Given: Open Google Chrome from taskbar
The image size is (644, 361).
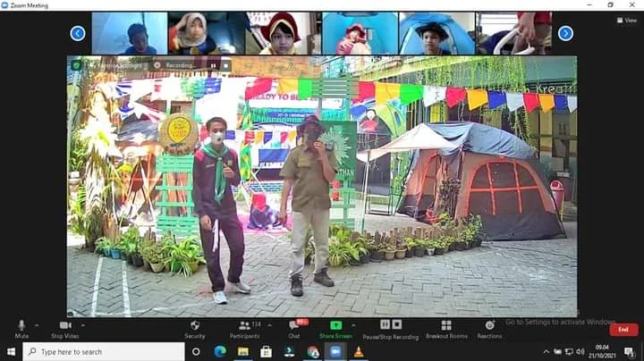Looking at the screenshot, I should click(x=312, y=351).
